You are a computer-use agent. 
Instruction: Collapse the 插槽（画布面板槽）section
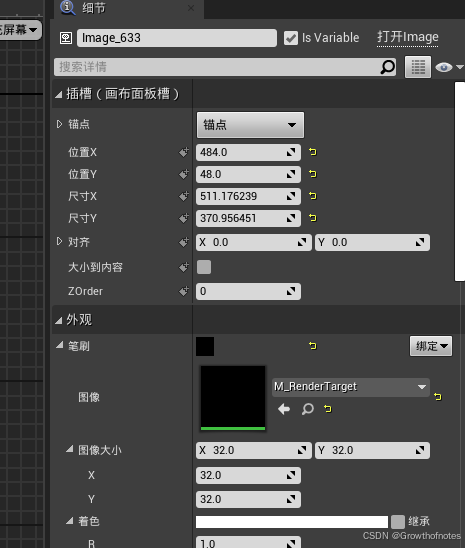click(59, 94)
